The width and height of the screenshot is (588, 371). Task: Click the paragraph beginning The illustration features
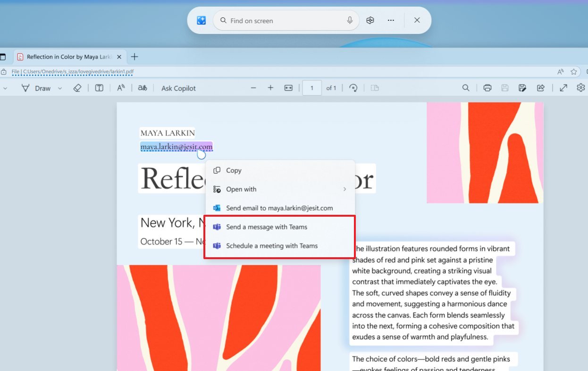point(433,293)
